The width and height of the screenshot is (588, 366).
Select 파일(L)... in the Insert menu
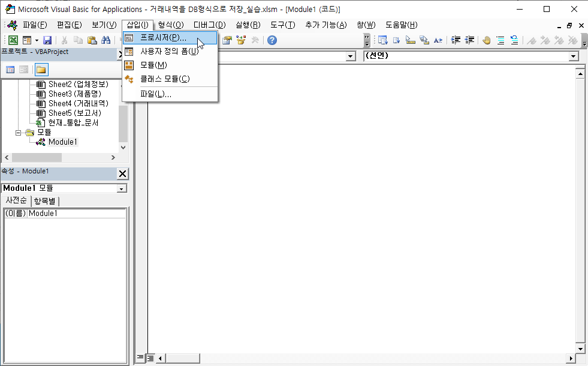[x=170, y=94]
